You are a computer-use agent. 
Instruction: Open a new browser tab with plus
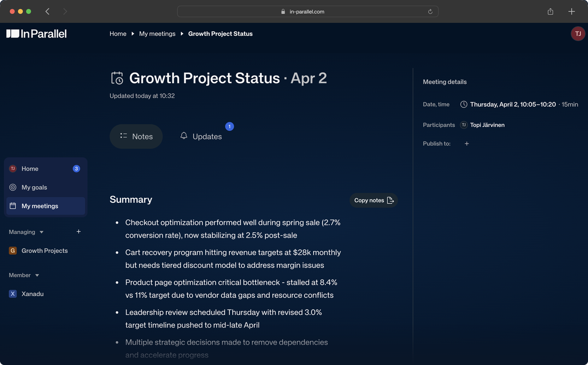click(571, 11)
